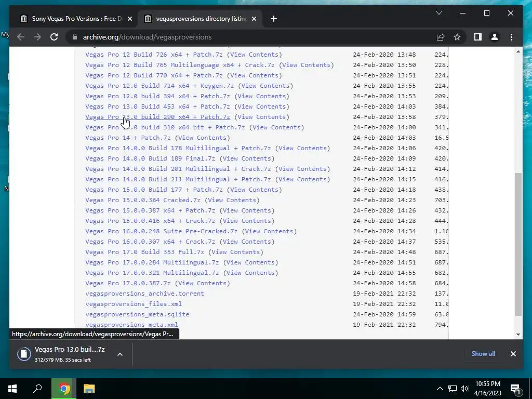View Contents of Vegas Pro 13.0 build 290
532x399 pixels.
(x=262, y=117)
